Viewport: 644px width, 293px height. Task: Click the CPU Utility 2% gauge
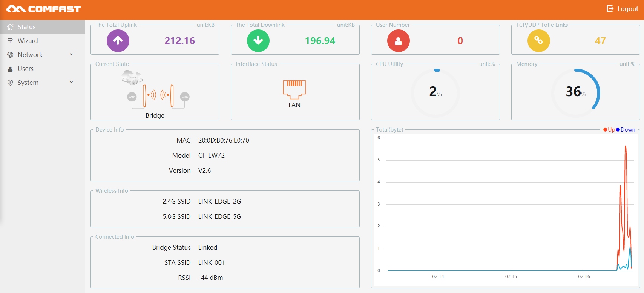tap(435, 92)
